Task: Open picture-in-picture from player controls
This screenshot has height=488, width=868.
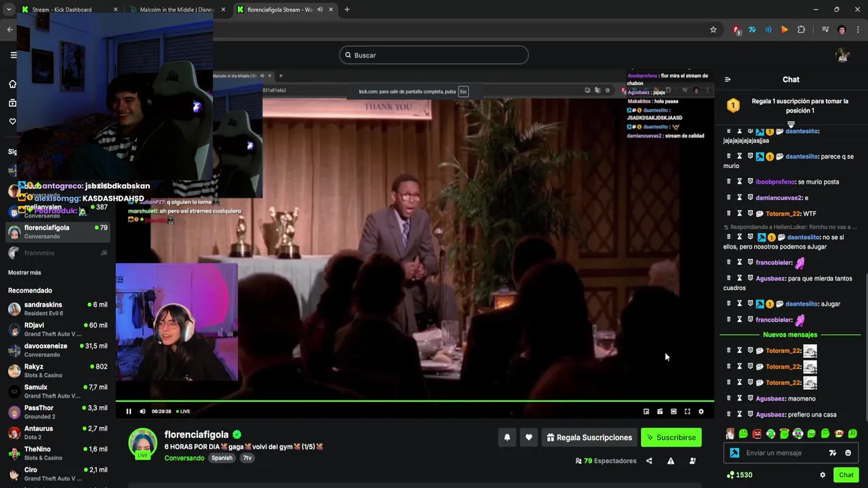Action: [646, 411]
